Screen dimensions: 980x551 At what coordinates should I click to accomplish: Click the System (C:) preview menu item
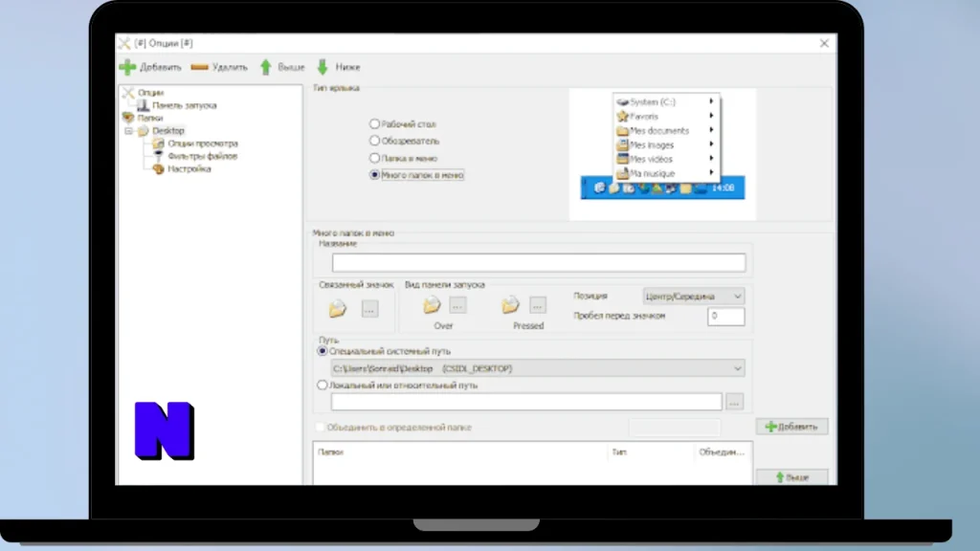(666, 101)
